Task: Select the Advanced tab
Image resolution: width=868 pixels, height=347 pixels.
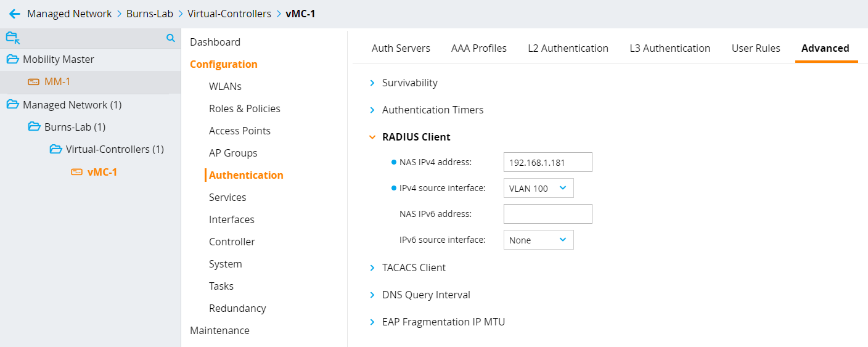Action: point(825,48)
